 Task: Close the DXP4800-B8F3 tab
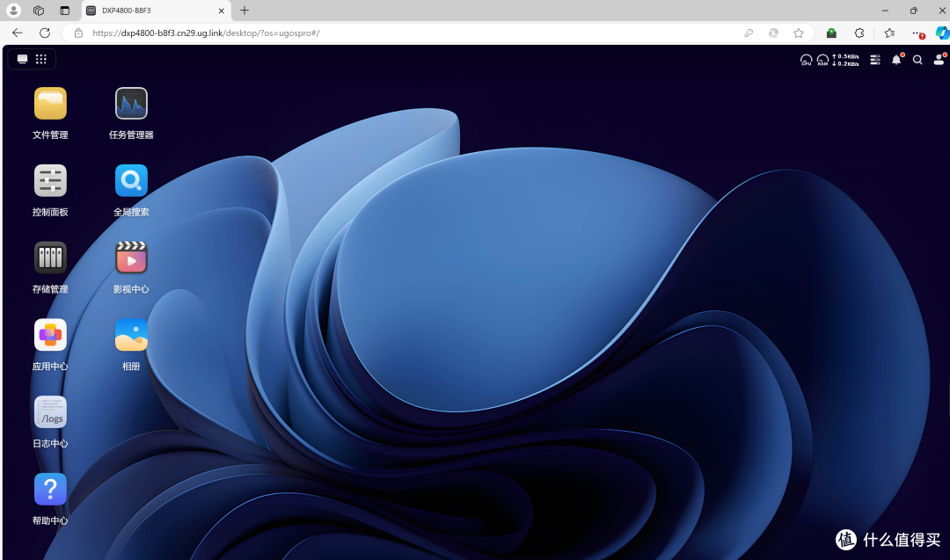coord(221,11)
